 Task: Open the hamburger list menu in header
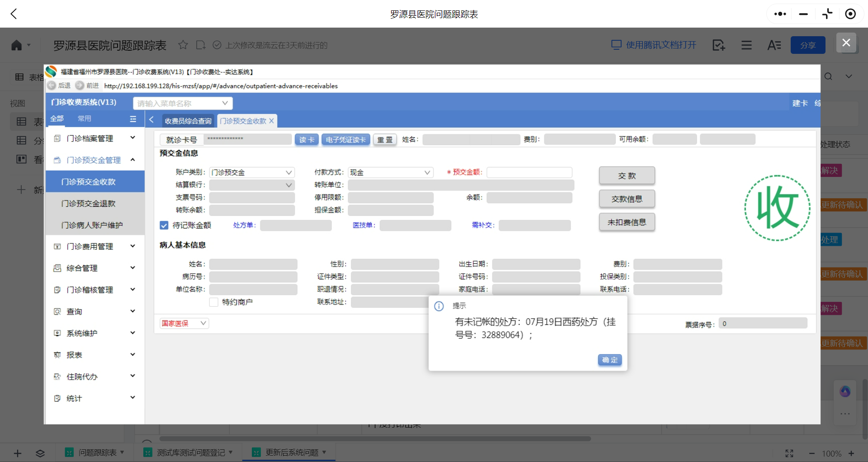click(746, 45)
